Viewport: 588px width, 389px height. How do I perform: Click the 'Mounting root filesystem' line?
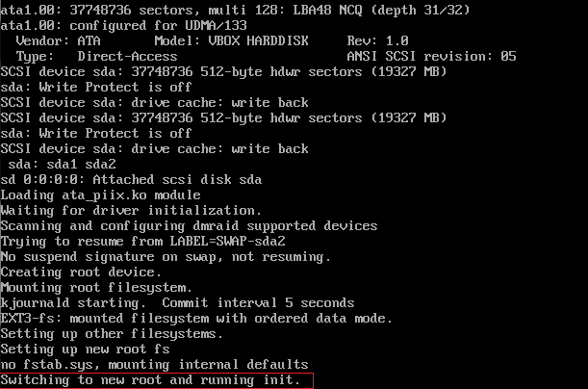click(x=96, y=287)
